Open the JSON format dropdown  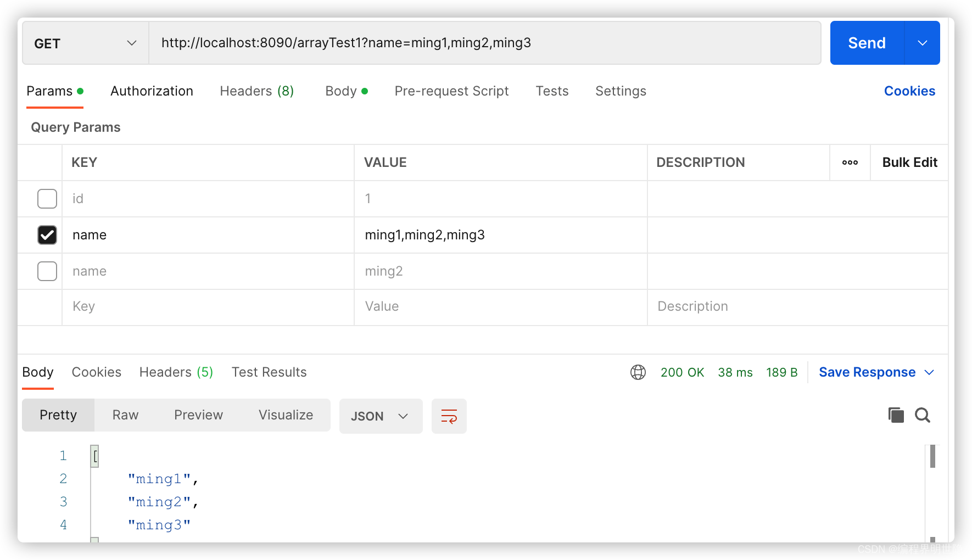380,416
